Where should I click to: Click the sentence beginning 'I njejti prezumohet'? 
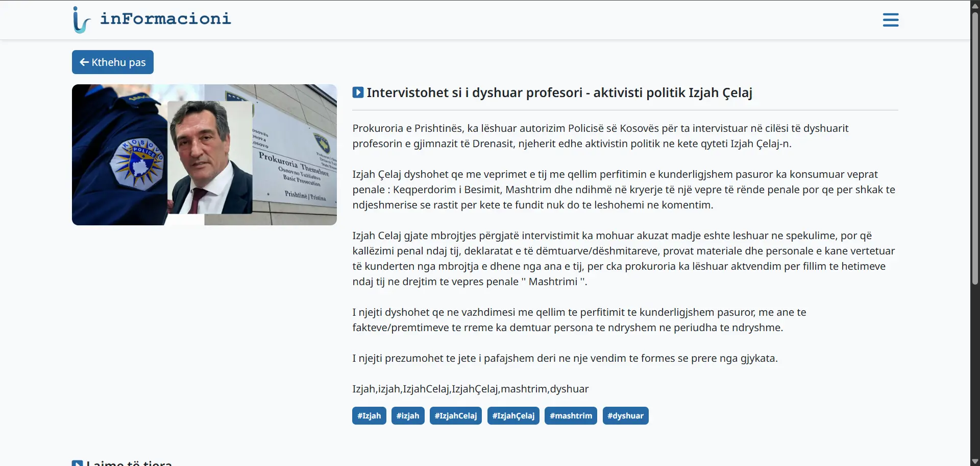(x=565, y=358)
